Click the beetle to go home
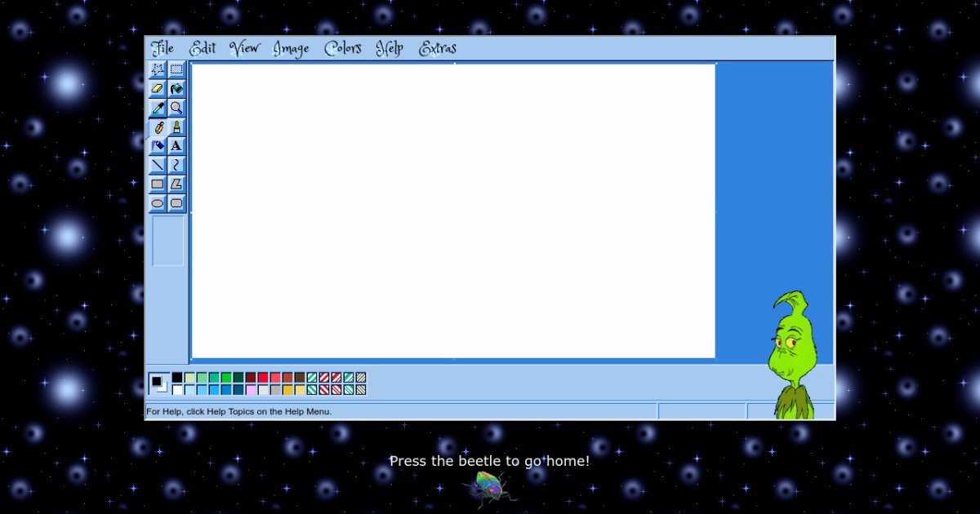The height and width of the screenshot is (514, 980). 490,489
